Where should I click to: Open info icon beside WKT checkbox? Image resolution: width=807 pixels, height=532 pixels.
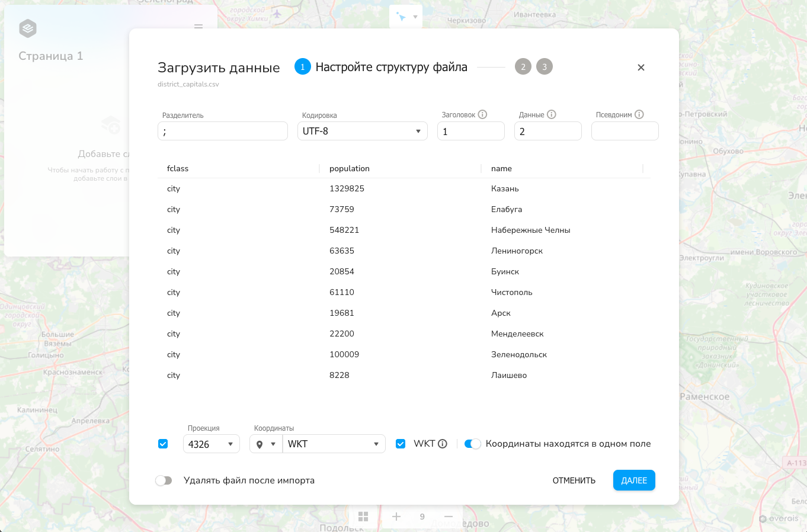pos(443,444)
